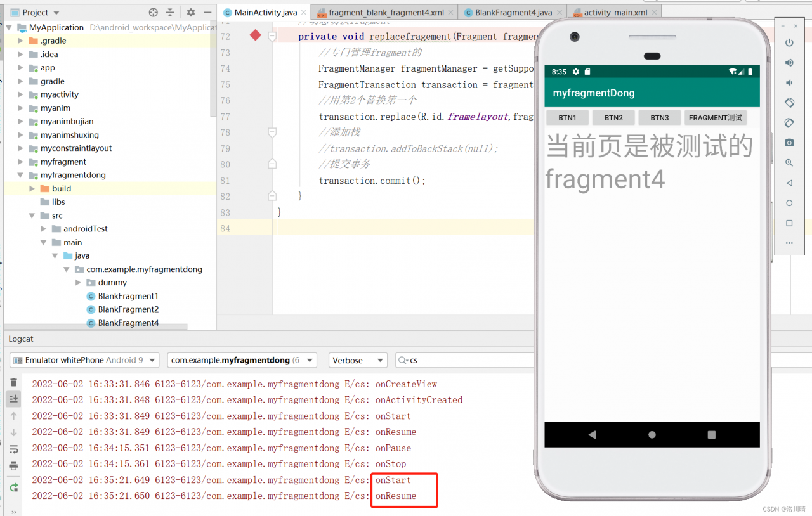
Task: Open the Emulator whitePhone device dropdown
Action: pyautogui.click(x=84, y=360)
